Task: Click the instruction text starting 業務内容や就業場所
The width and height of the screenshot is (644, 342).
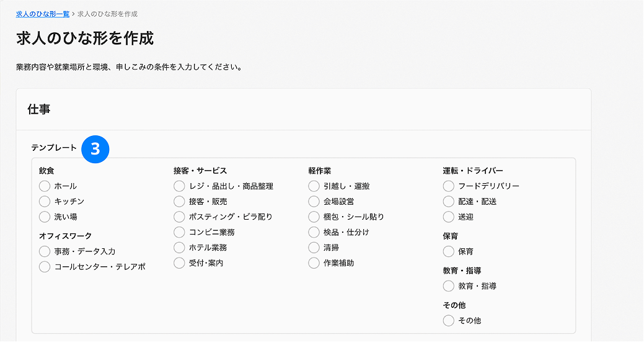Action: pyautogui.click(x=129, y=67)
